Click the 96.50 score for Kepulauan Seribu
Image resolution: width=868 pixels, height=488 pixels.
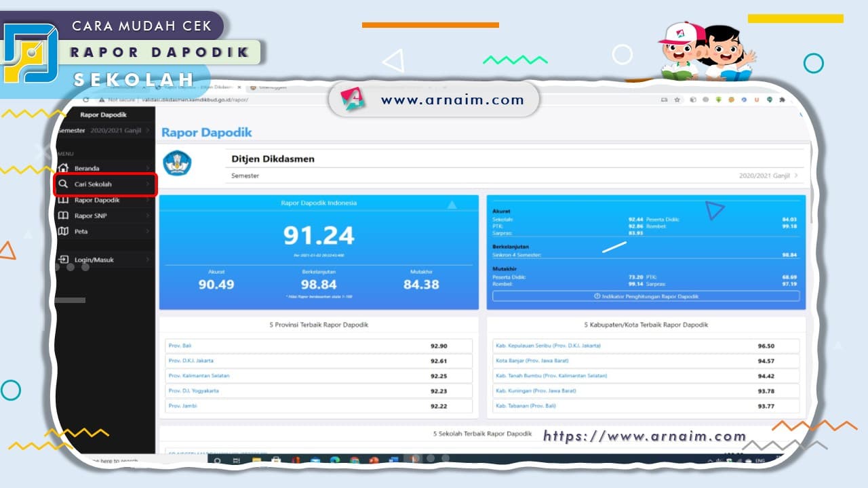point(766,346)
